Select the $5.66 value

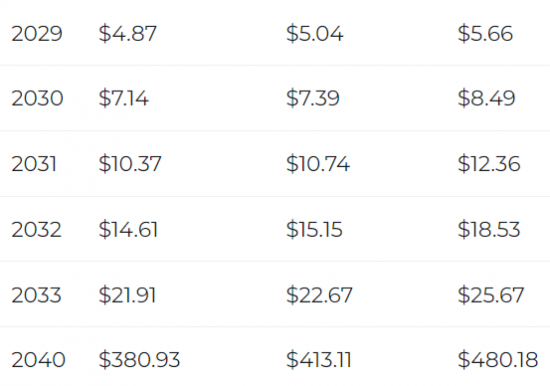click(485, 34)
